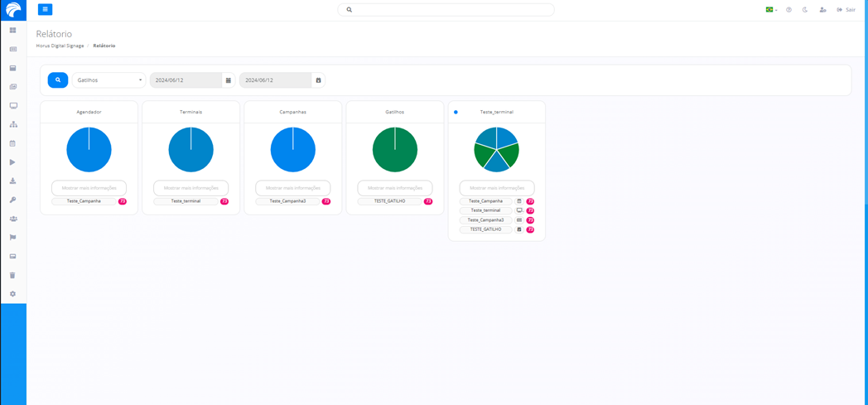Click the Sair logout link

click(x=846, y=10)
